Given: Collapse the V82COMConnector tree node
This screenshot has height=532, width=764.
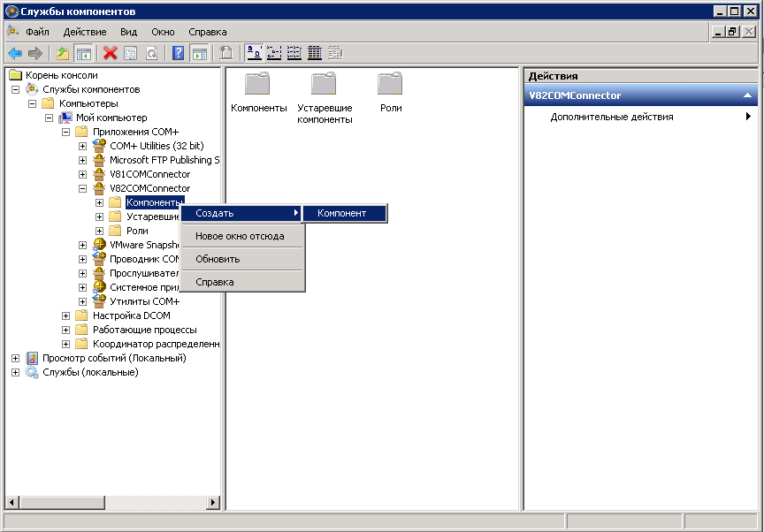Looking at the screenshot, I should tap(82, 188).
